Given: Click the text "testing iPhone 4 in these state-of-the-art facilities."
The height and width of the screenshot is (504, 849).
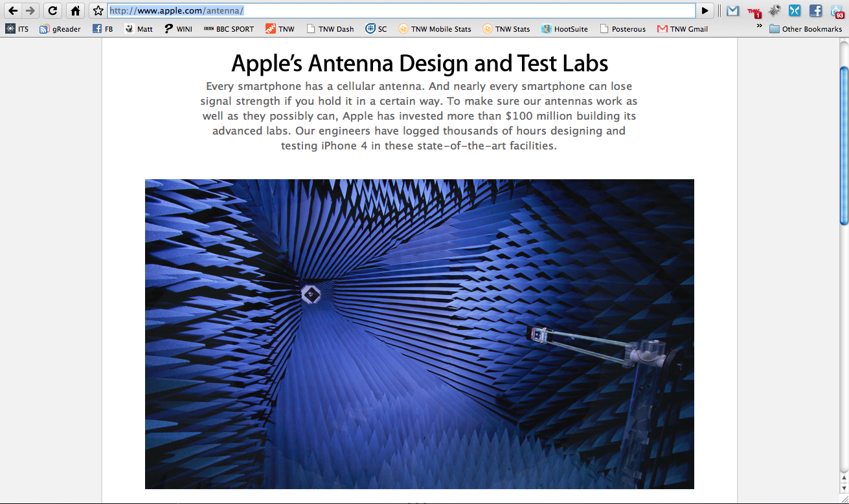Looking at the screenshot, I should coord(419,146).
